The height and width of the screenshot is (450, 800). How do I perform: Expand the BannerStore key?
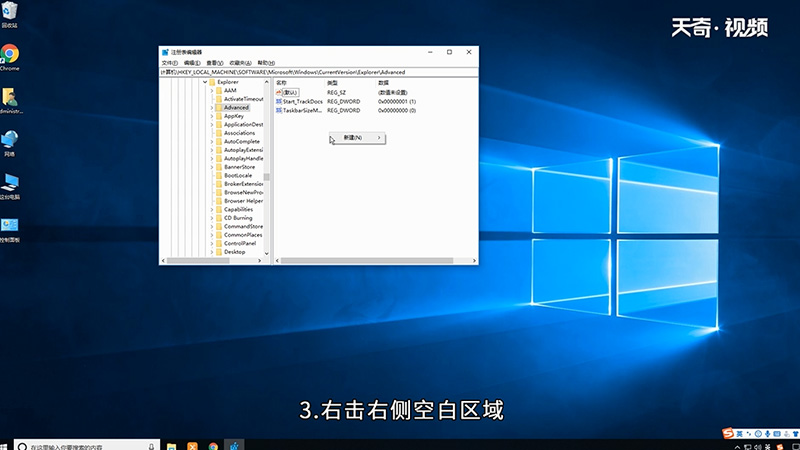212,167
